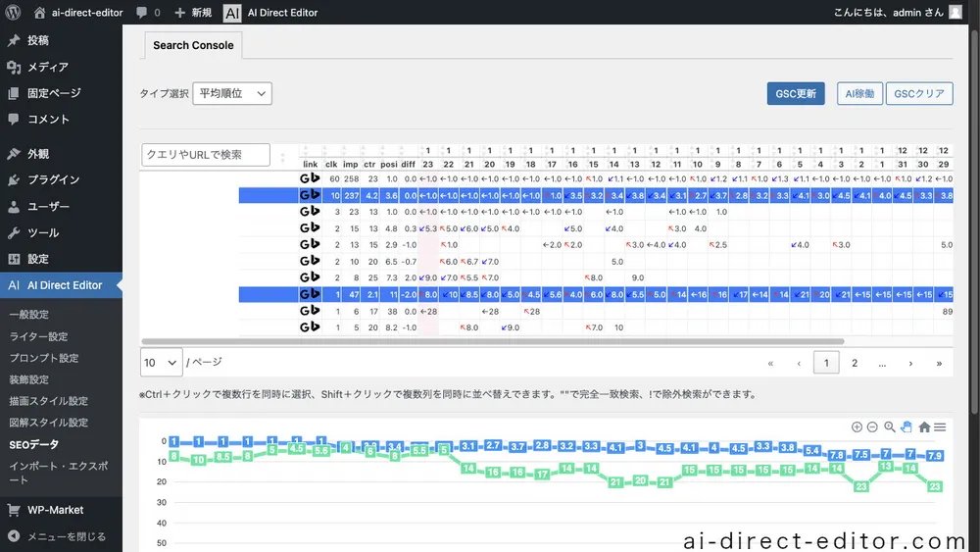
Task: Open ツール wrench icon in sidebar
Action: (14, 232)
